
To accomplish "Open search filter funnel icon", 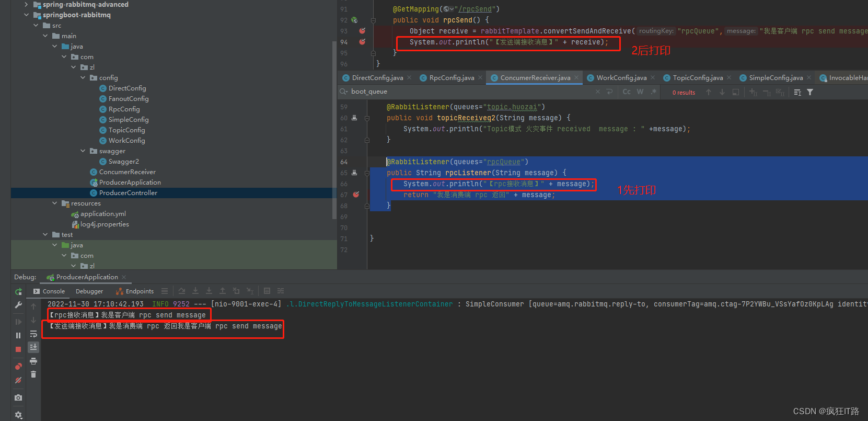I will coord(810,92).
